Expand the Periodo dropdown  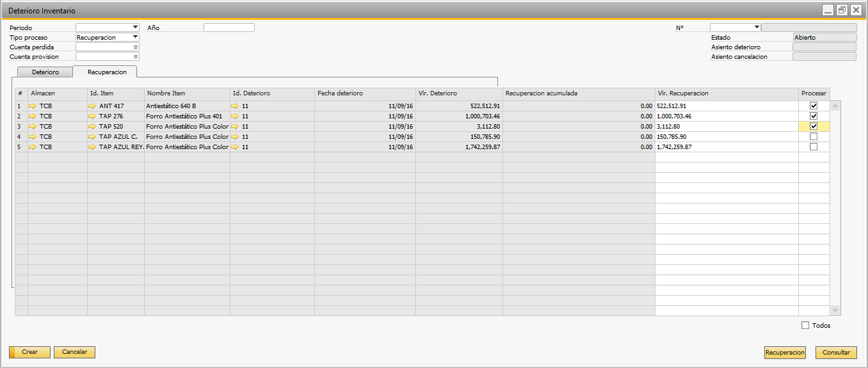point(135,28)
